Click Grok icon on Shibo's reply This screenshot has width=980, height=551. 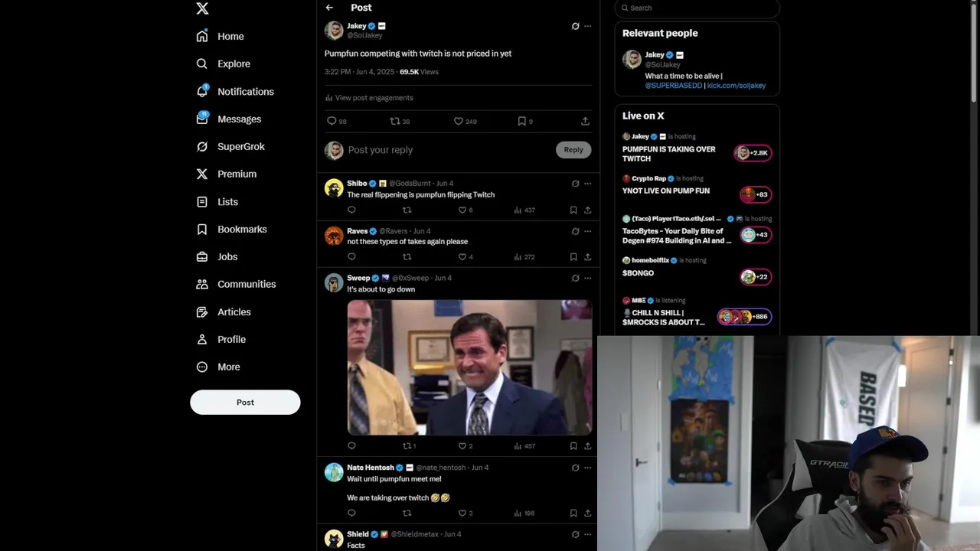click(575, 184)
